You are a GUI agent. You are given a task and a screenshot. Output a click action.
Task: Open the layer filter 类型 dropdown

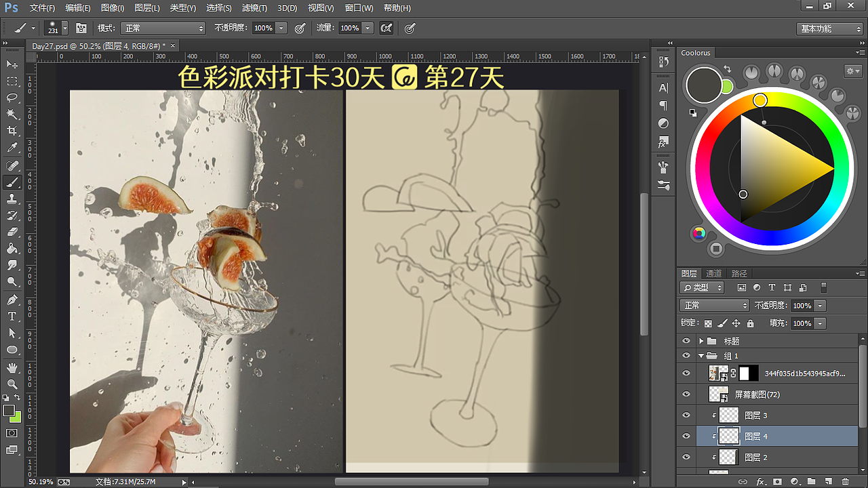(703, 287)
